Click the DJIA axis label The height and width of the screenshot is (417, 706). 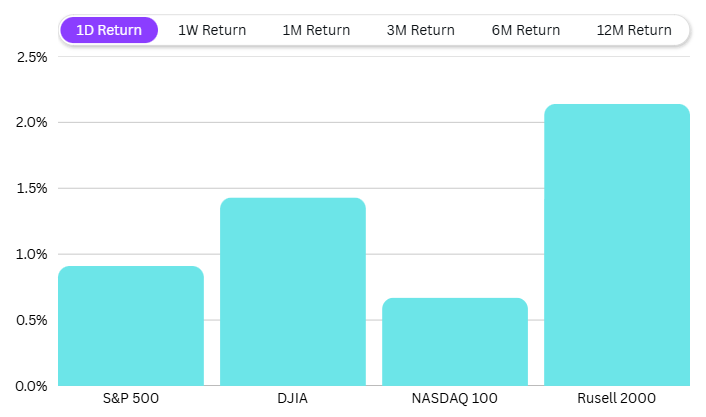tap(293, 399)
